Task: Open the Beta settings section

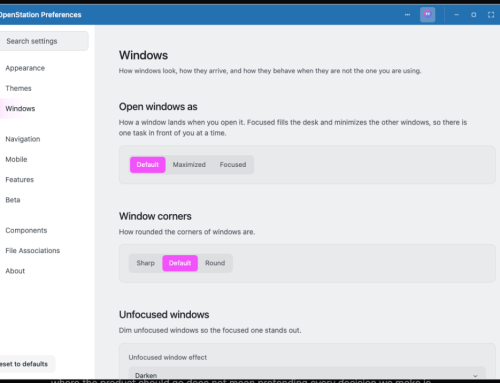Action: tap(13, 200)
